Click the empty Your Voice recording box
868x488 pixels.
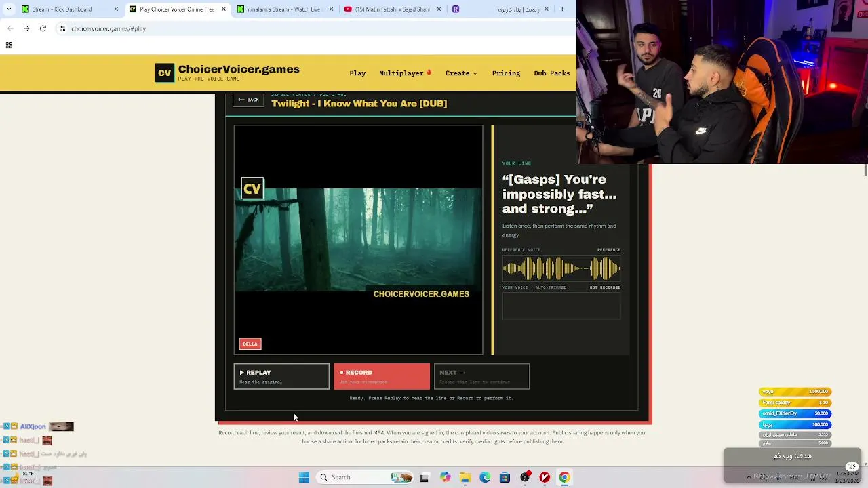click(561, 306)
